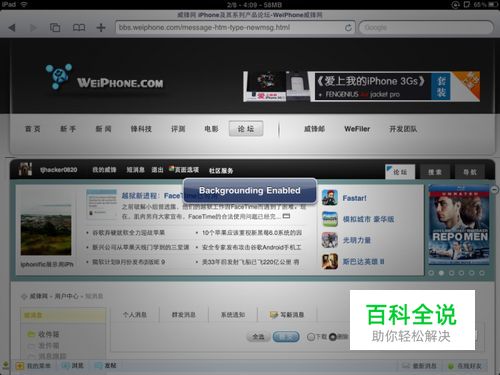Open the news link about 谷歌Android手机

point(252,247)
